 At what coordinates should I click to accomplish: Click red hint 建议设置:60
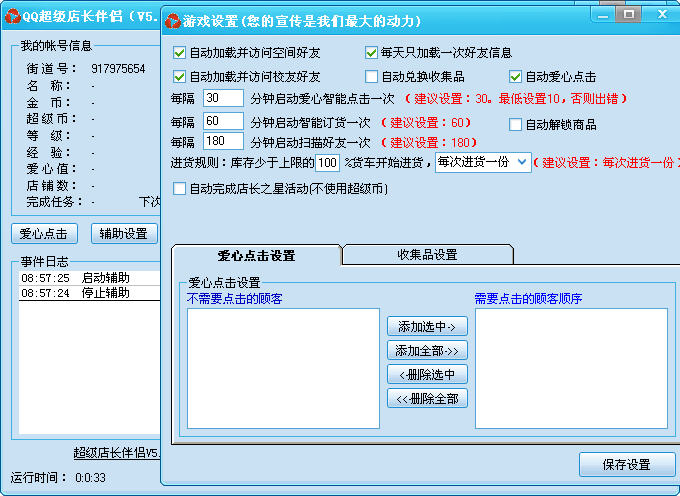coord(426,123)
